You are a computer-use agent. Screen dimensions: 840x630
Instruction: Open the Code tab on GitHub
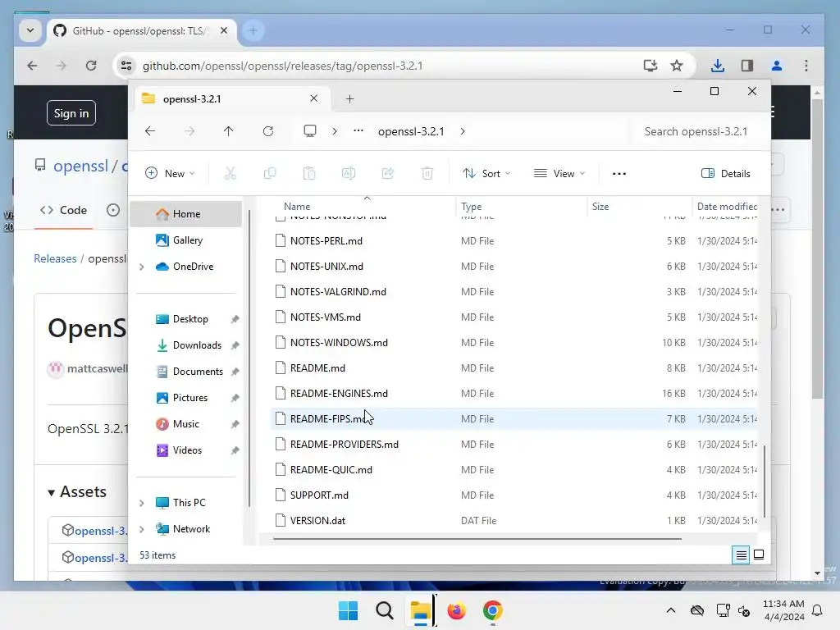(64, 210)
